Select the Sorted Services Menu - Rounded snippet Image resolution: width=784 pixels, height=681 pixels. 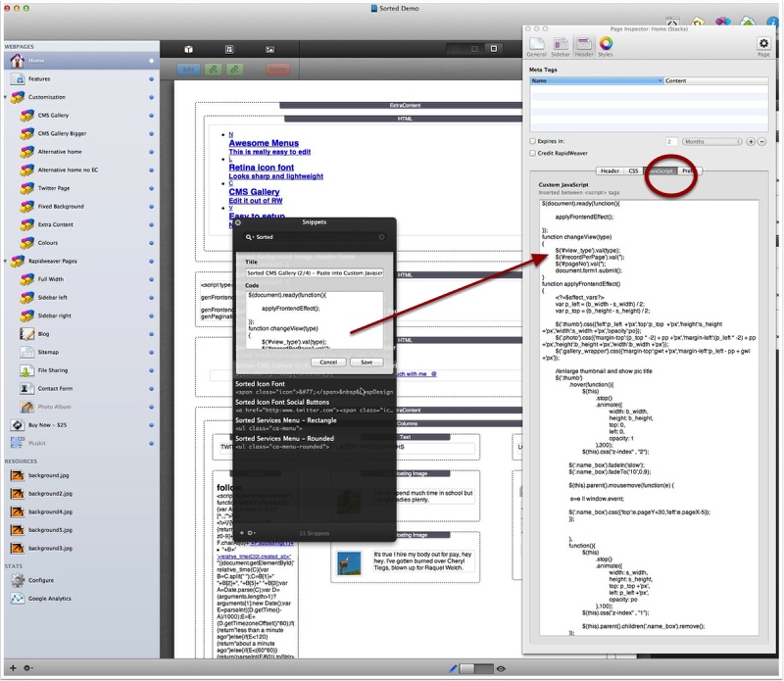(315, 442)
